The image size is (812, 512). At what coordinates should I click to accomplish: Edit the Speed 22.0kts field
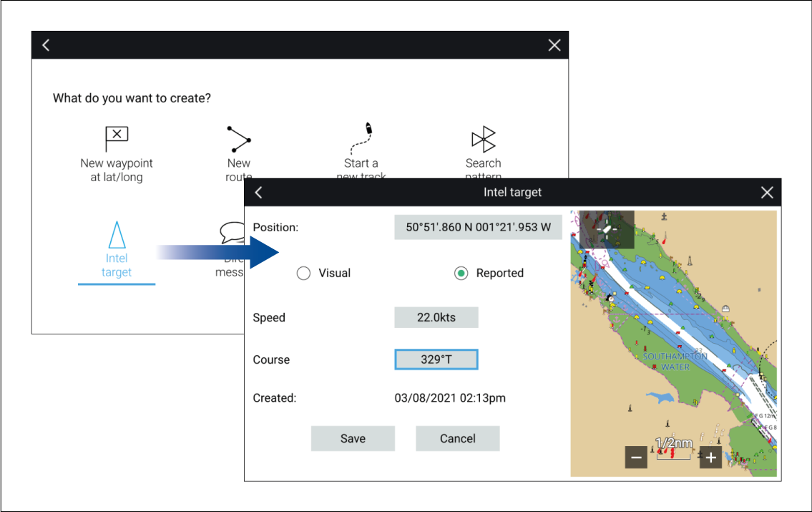coord(436,317)
